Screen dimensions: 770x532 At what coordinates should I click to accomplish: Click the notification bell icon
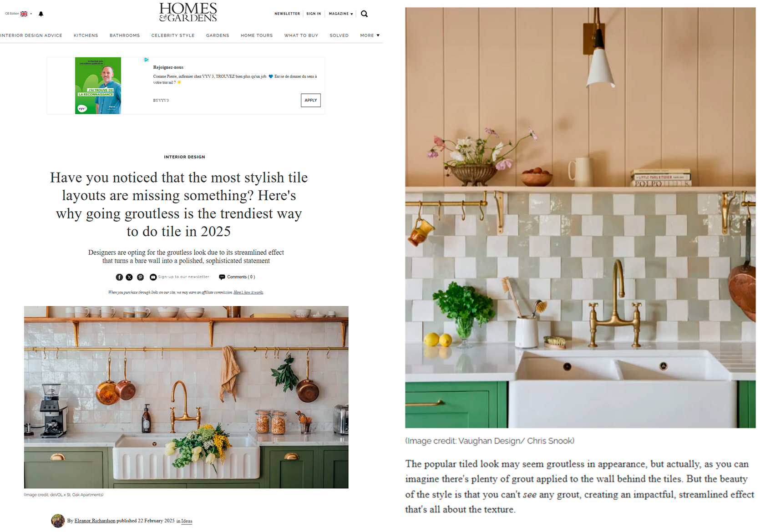41,14
